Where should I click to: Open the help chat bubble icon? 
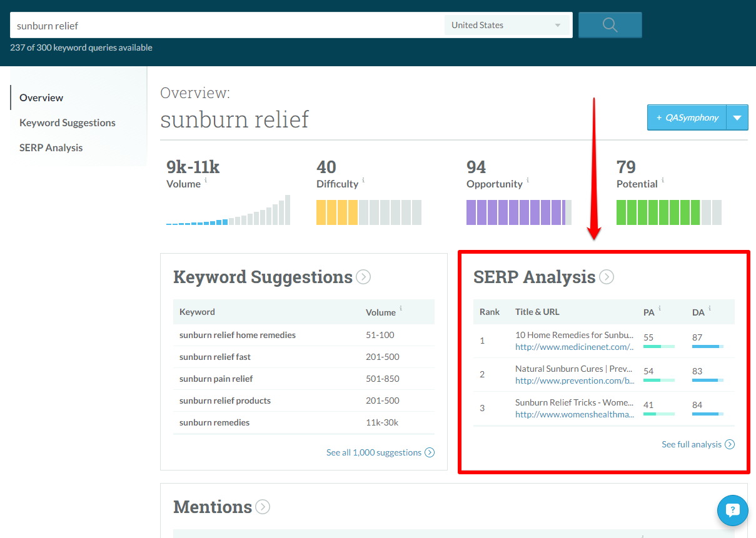tap(732, 511)
